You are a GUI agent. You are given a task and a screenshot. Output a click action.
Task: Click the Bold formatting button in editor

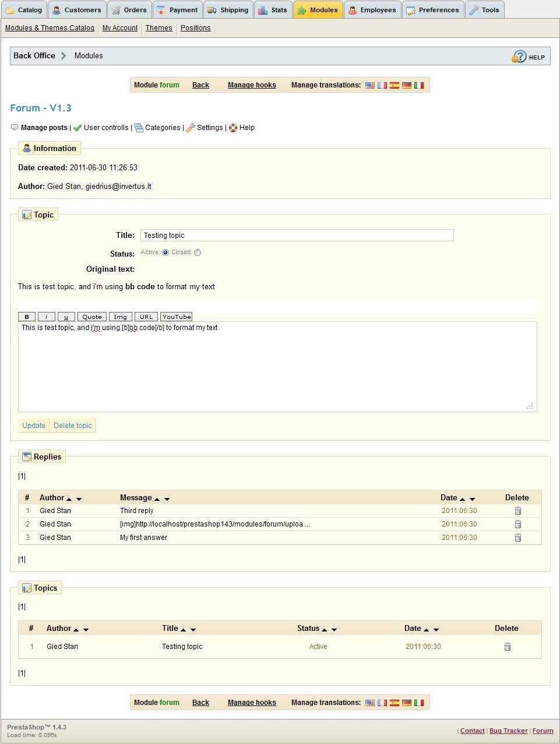(27, 317)
